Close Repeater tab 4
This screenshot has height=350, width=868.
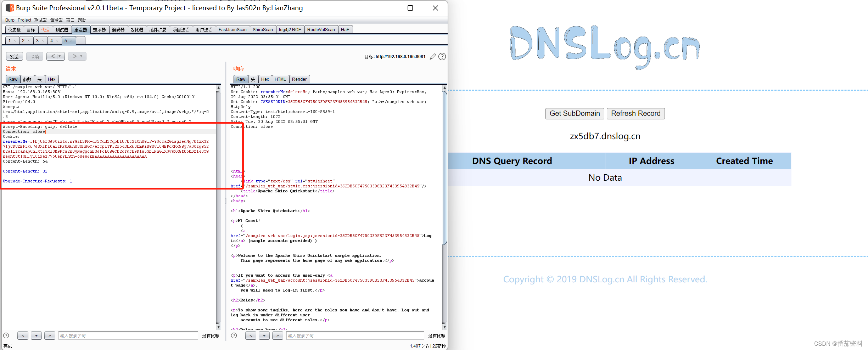tap(57, 41)
